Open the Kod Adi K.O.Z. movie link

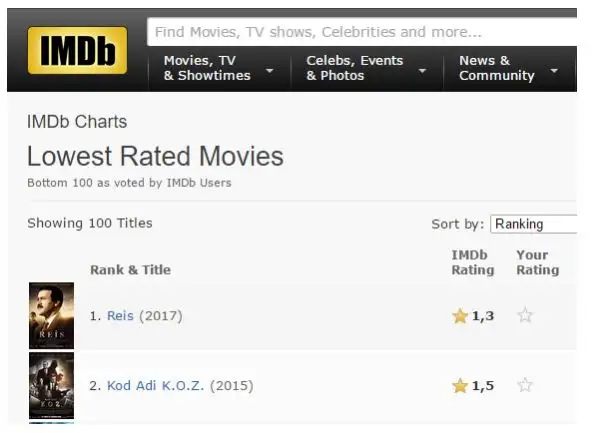coord(155,386)
